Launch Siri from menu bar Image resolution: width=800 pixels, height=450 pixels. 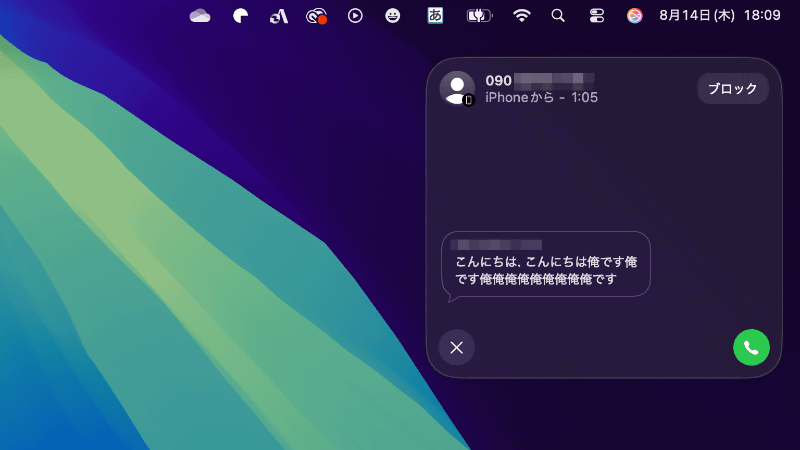634,16
